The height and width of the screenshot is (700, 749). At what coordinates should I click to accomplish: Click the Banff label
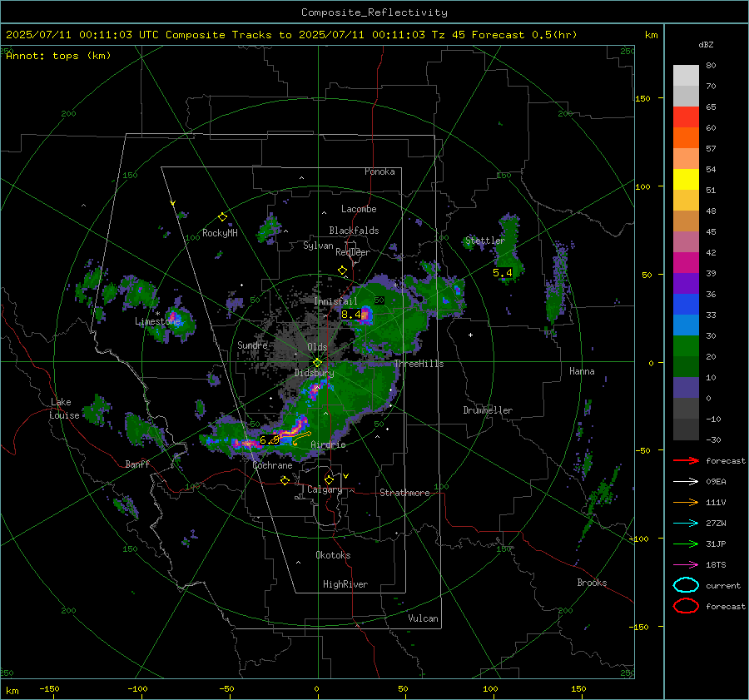pos(137,464)
